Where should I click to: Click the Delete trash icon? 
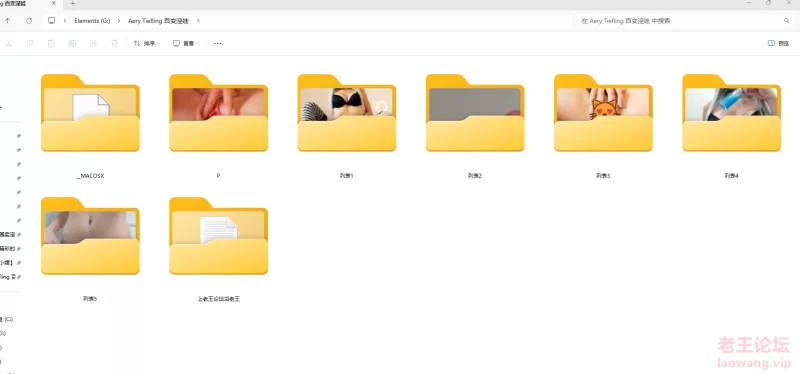click(115, 43)
